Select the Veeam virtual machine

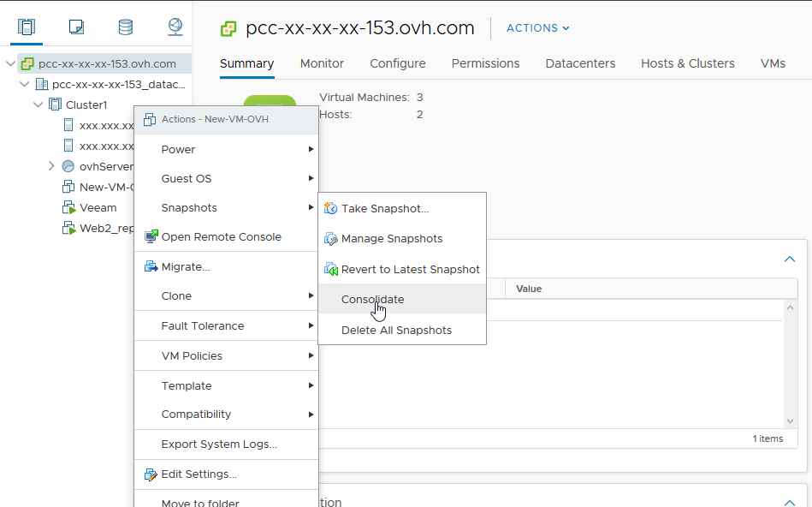point(98,207)
